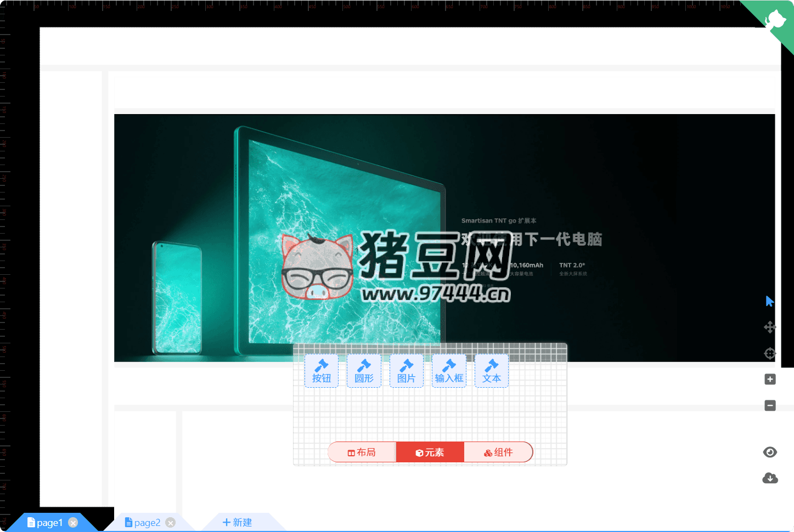Select the 圆形 (circle) element tool
794x532 pixels.
tap(364, 371)
